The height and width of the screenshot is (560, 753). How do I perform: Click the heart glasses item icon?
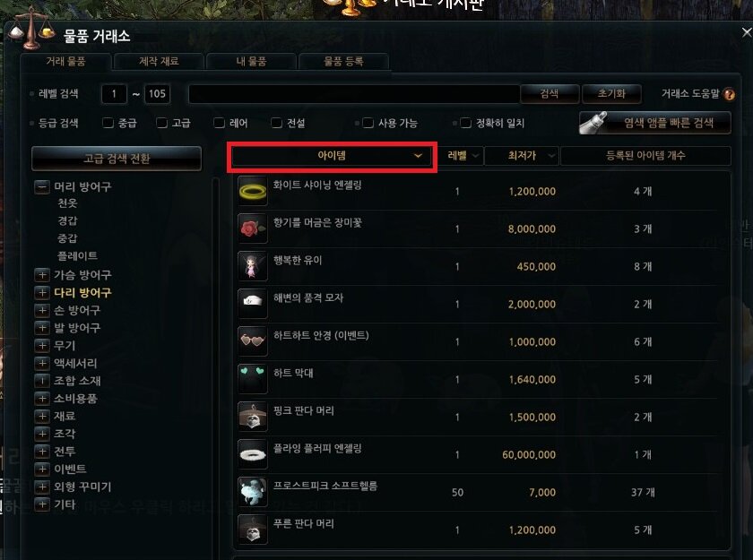click(253, 341)
